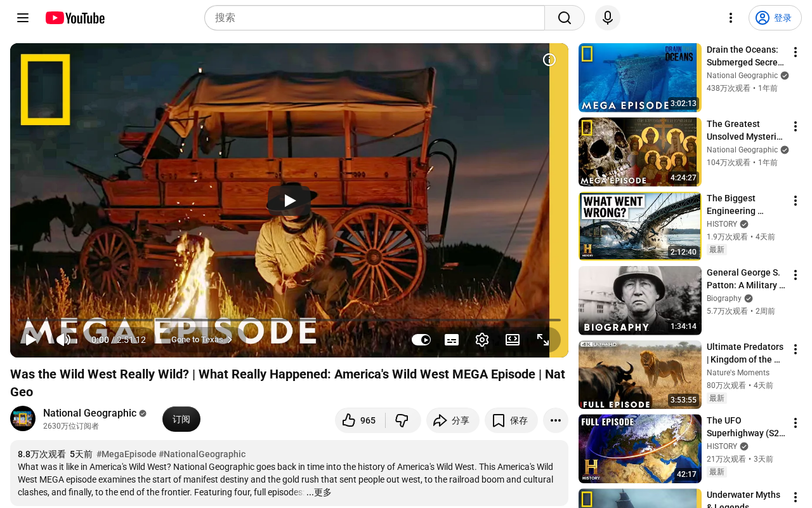Open title 'Ultimate Predators | Kingdom of the …'
Screen dimensions: 812x508
point(745,353)
